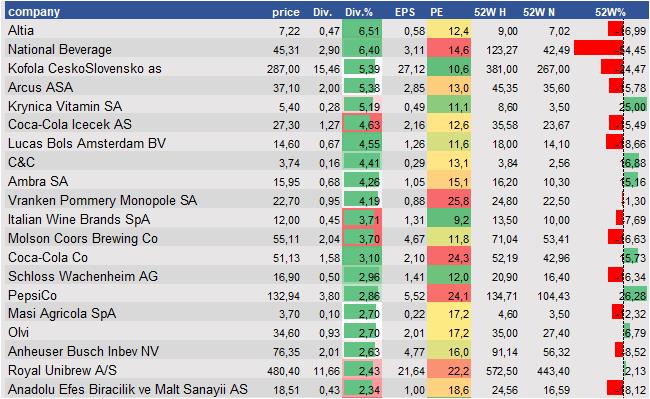Click Italian Wine Brands 9,2 PE cell
The image size is (650, 399).
(x=449, y=220)
